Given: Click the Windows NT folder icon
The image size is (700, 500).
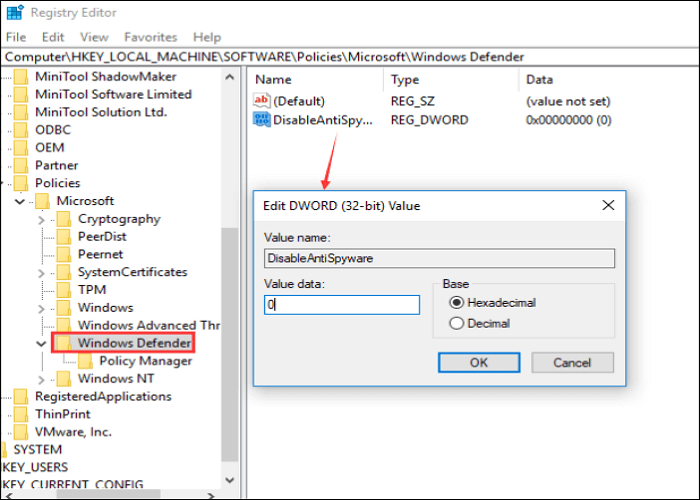Looking at the screenshot, I should click(63, 379).
